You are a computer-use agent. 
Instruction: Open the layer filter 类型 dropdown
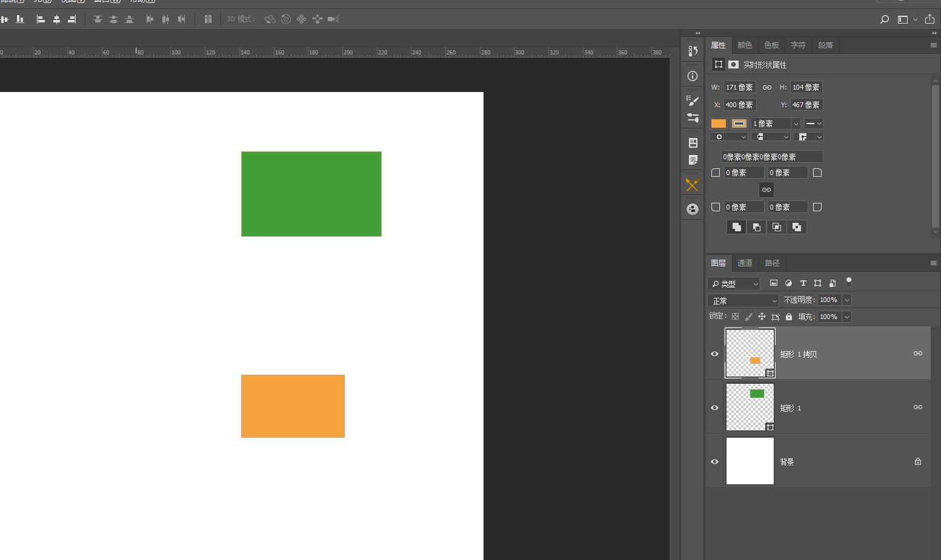[x=734, y=283]
